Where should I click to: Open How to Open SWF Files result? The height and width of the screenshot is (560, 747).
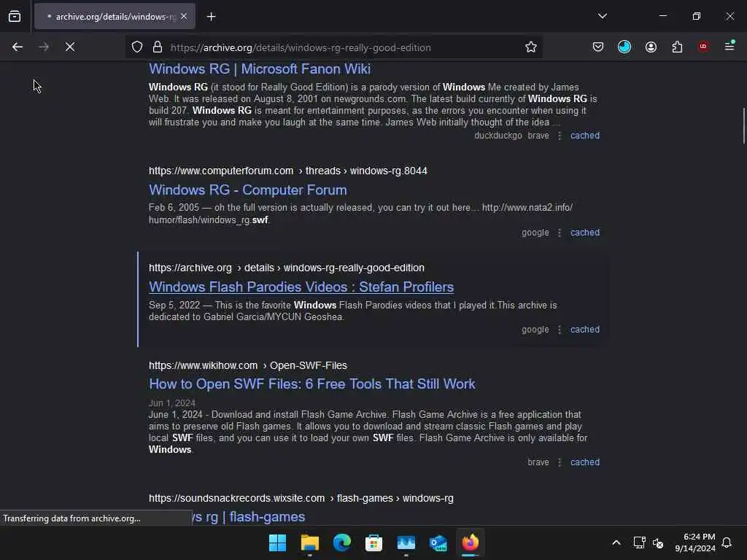pyautogui.click(x=312, y=384)
